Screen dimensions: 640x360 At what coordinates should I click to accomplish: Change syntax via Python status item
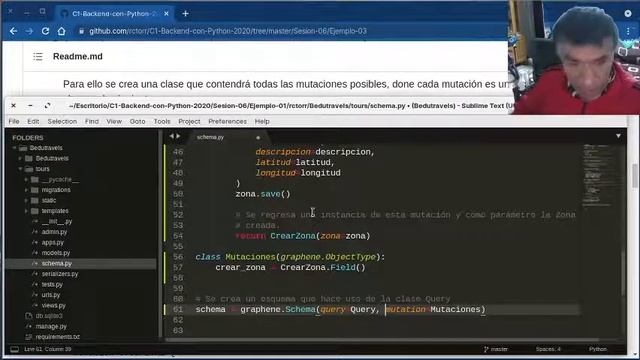(x=598, y=349)
